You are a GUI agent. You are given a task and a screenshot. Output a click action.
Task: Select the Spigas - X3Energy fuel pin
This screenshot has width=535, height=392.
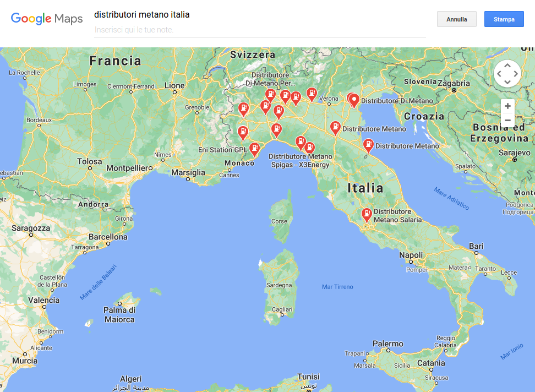[309, 148]
